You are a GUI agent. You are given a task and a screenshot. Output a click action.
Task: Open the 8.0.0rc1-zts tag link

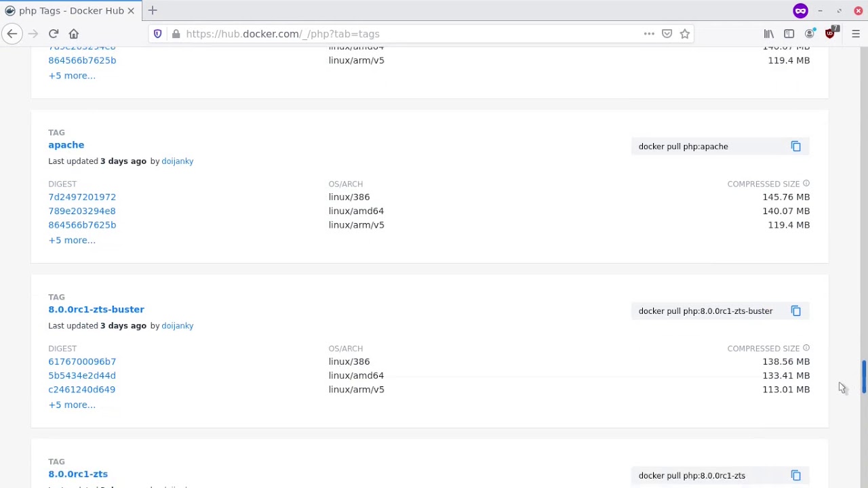pyautogui.click(x=78, y=474)
